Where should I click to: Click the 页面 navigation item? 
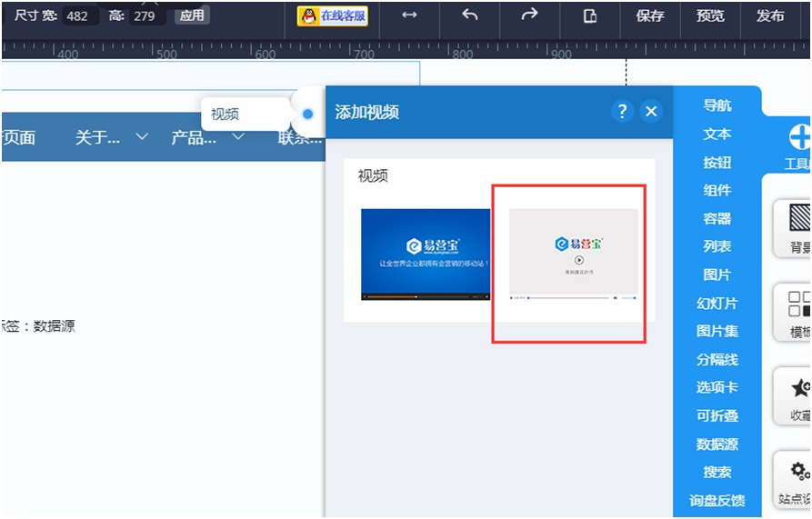[x=19, y=137]
